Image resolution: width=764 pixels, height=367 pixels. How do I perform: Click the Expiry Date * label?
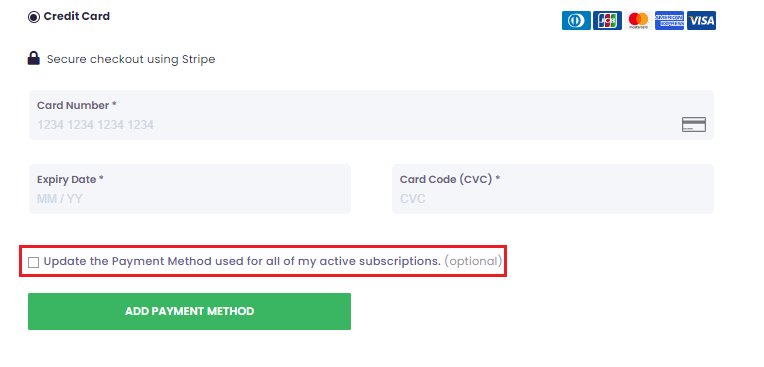tap(70, 179)
